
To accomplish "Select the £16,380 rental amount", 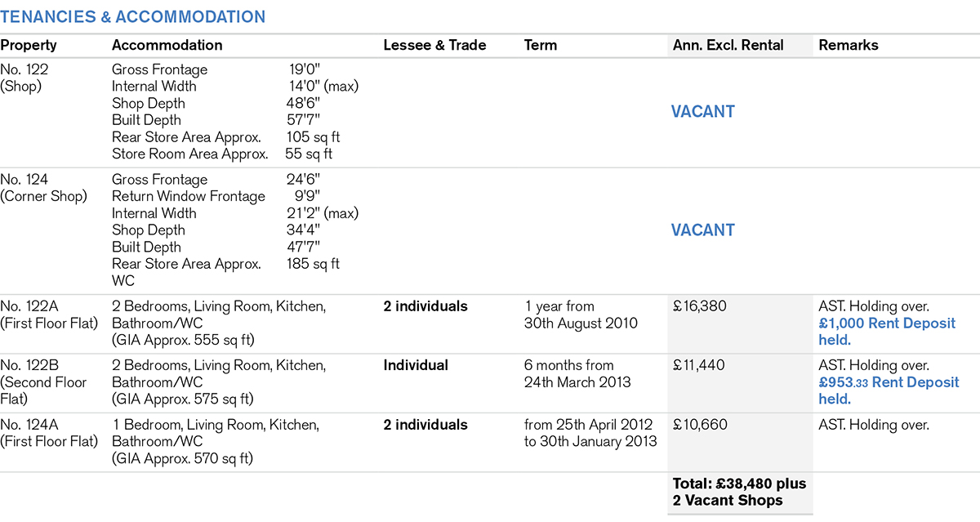I will 699,307.
